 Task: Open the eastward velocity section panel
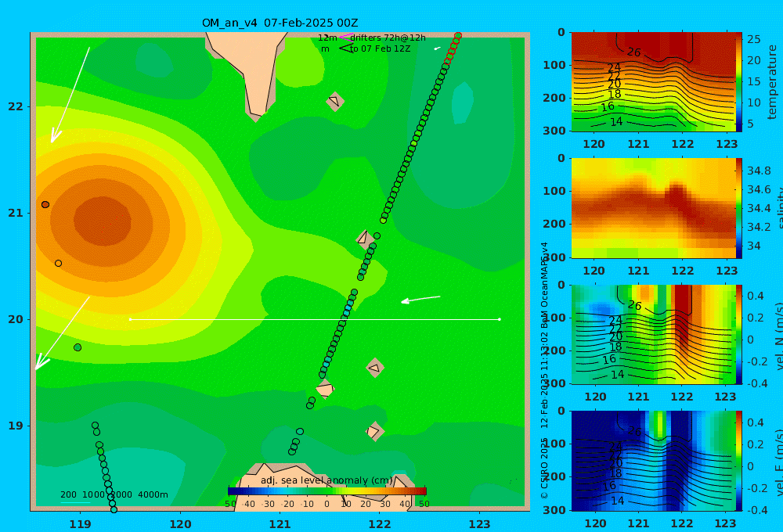[653, 461]
